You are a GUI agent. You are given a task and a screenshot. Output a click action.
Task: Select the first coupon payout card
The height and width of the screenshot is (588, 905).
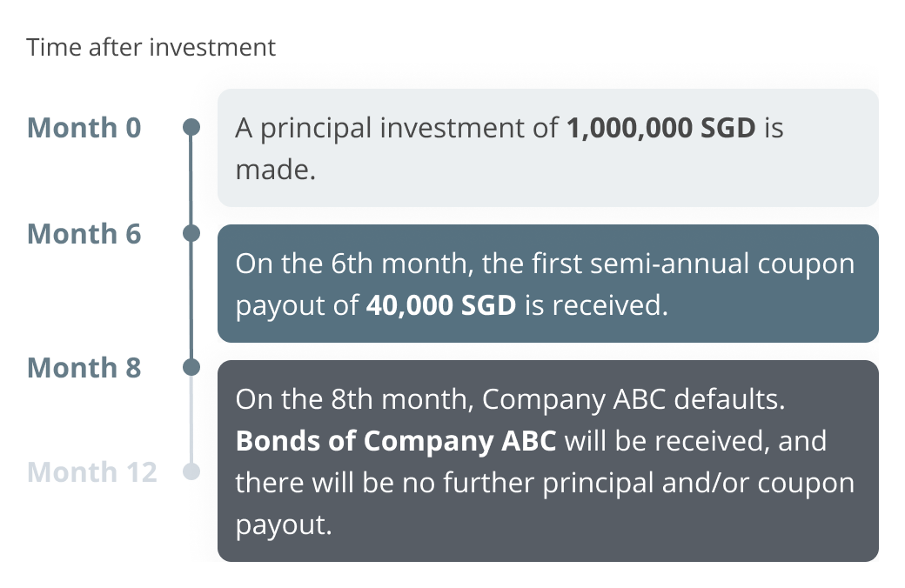[x=547, y=284]
